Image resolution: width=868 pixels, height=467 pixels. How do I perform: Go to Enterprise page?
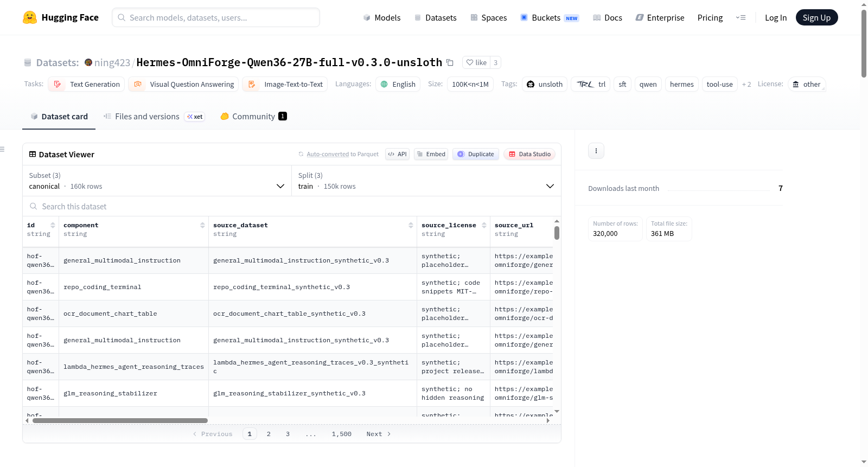point(660,17)
